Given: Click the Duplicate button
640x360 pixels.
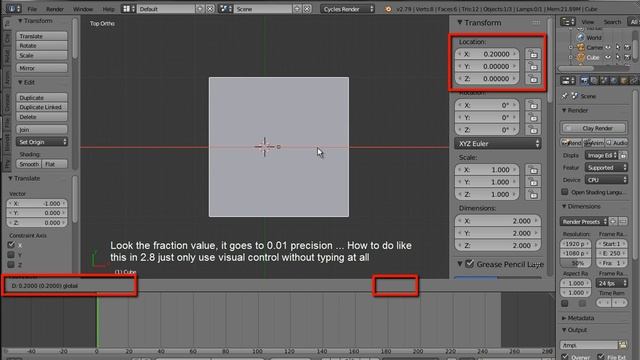Looking at the screenshot, I should tap(42, 98).
